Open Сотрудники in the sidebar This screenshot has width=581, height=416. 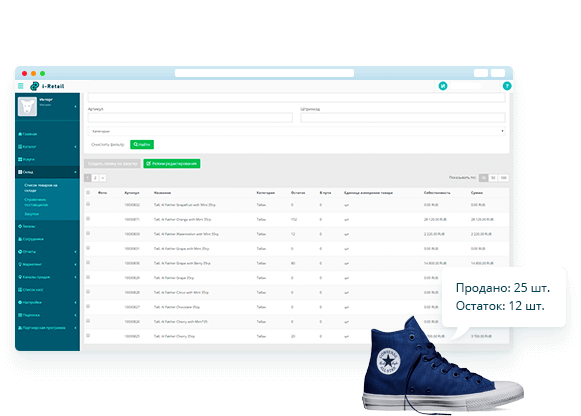[33, 239]
